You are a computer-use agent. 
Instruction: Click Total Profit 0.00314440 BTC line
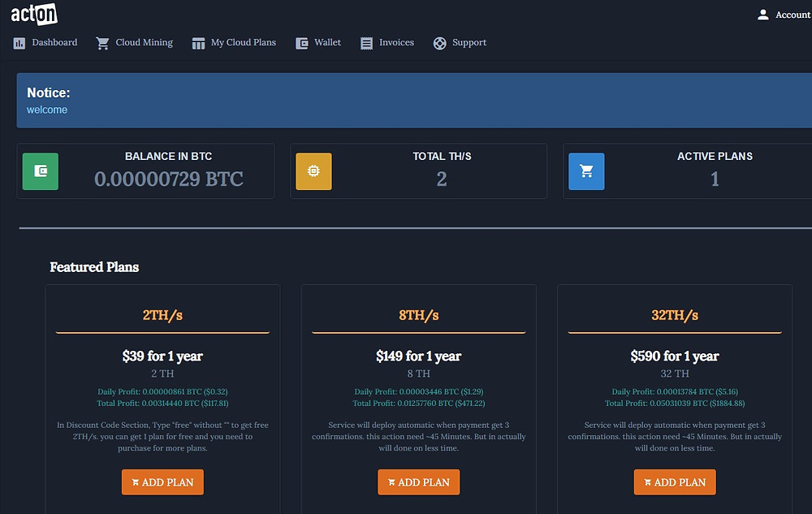tap(162, 404)
